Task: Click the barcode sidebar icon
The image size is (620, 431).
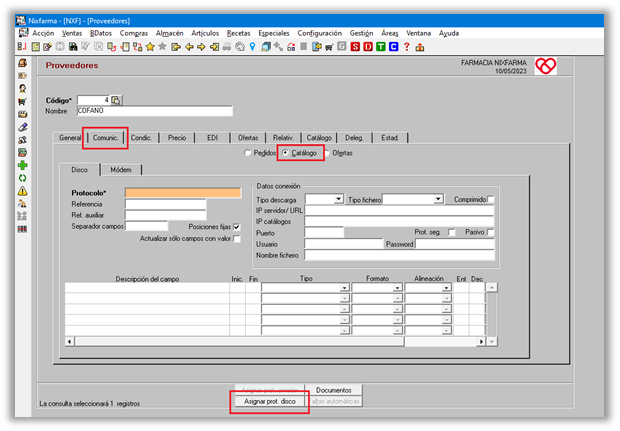Action: tap(23, 229)
